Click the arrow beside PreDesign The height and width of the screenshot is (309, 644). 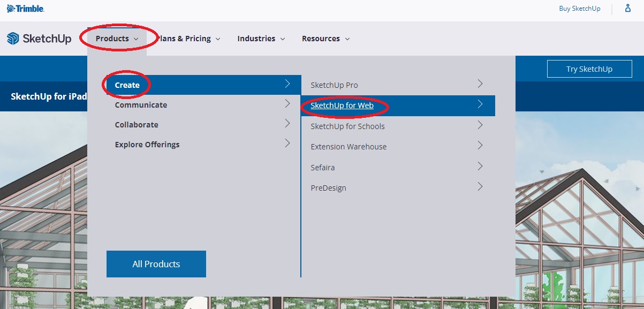pos(480,187)
